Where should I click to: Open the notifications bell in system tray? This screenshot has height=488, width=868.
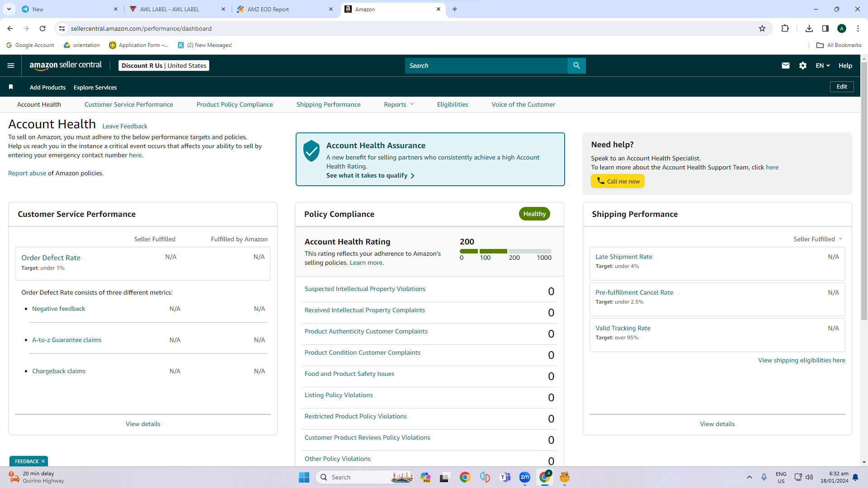point(855,477)
